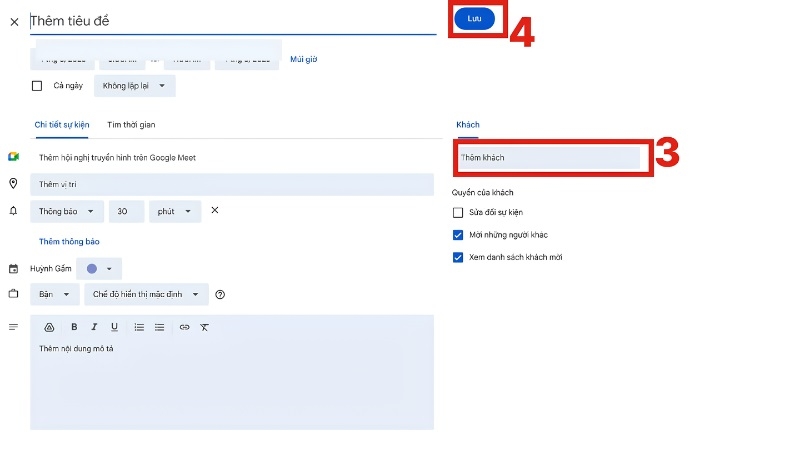Click the Thêm vị trí location field
The image size is (800, 450).
click(x=232, y=184)
